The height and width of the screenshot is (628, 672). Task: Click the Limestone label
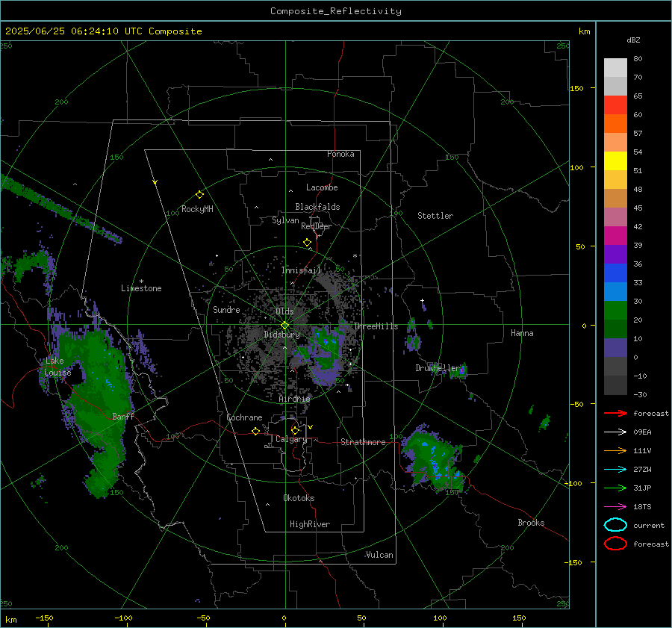click(x=141, y=288)
